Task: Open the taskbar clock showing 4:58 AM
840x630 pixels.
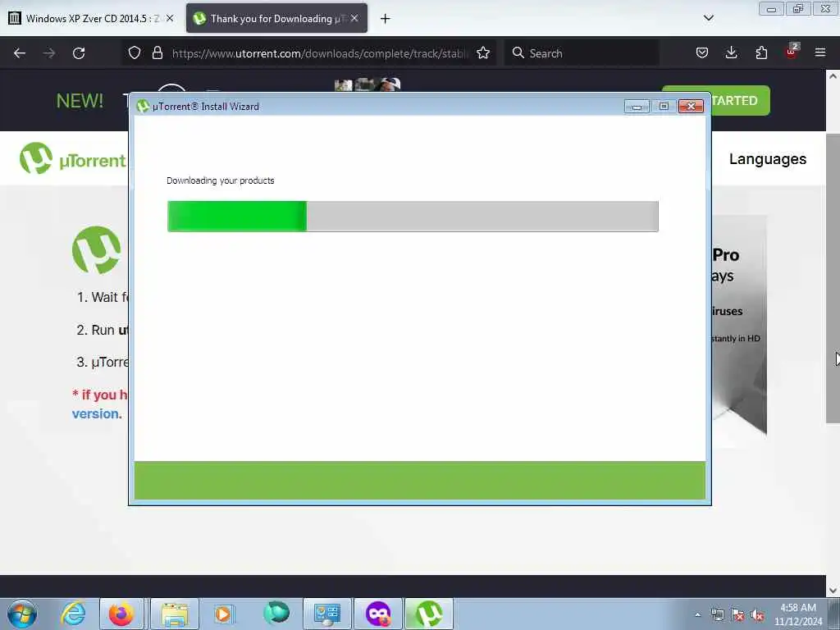Action: coord(798,614)
